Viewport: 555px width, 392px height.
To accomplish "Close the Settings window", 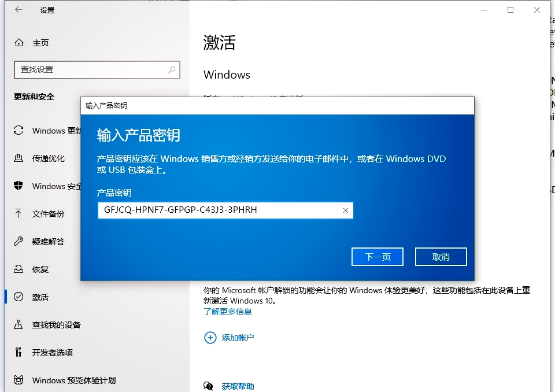I will coord(537,10).
